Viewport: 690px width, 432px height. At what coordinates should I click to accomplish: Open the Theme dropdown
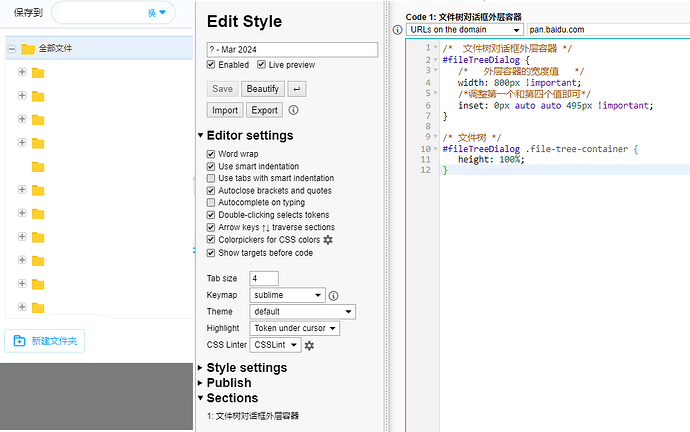tap(303, 311)
